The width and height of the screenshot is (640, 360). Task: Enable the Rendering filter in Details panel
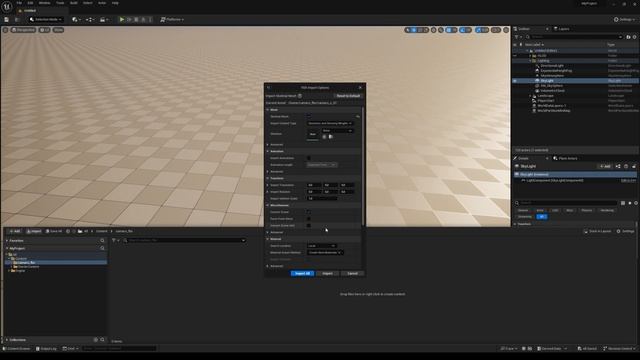(x=607, y=210)
